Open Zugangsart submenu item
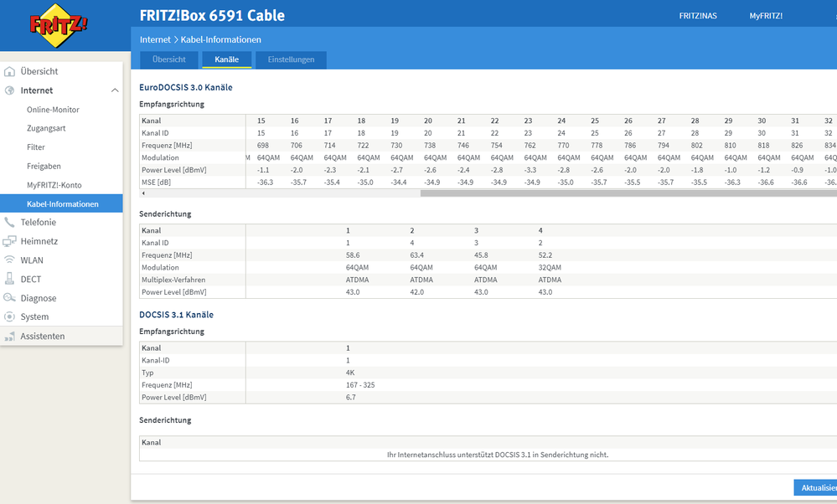This screenshot has height=504, width=837. (x=46, y=129)
